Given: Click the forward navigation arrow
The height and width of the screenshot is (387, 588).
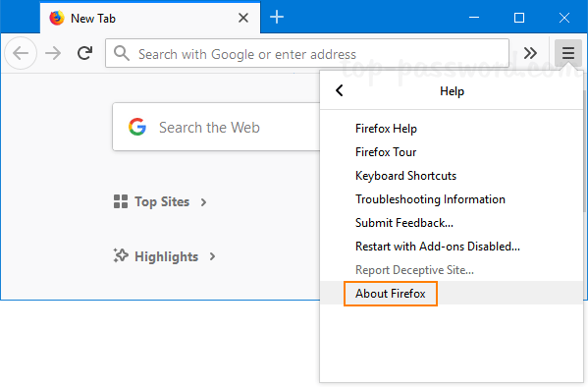Looking at the screenshot, I should click(53, 53).
